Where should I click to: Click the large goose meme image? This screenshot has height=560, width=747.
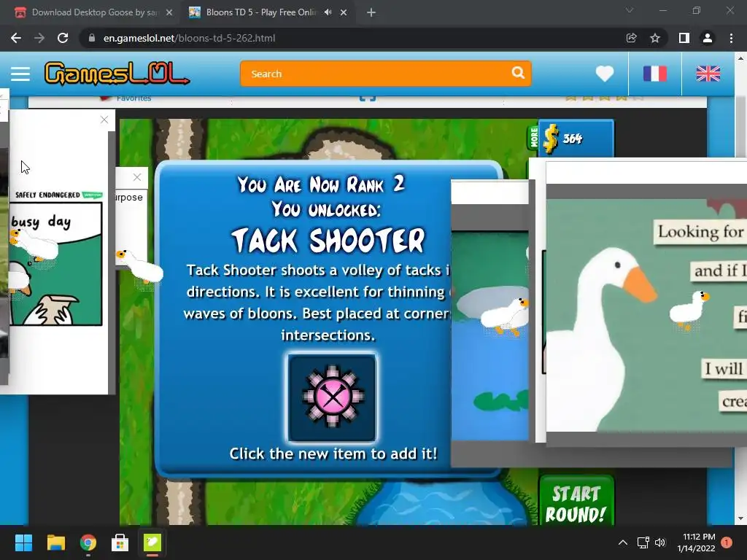[646, 315]
